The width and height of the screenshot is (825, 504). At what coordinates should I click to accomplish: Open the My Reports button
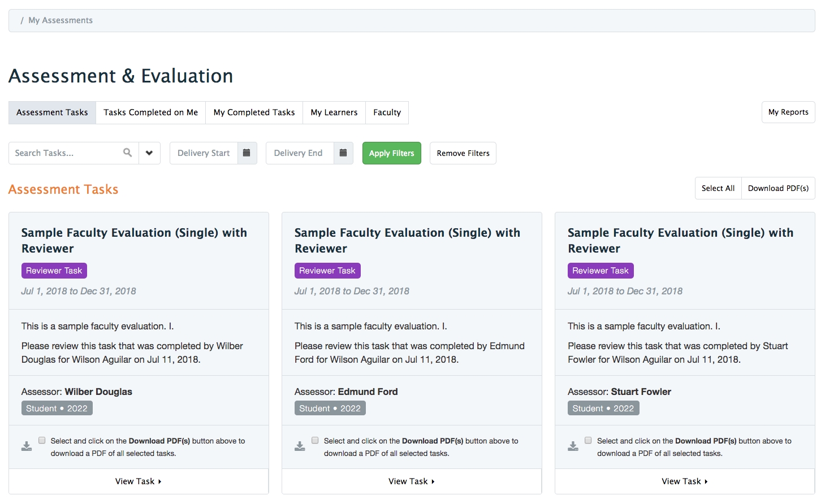pos(788,112)
